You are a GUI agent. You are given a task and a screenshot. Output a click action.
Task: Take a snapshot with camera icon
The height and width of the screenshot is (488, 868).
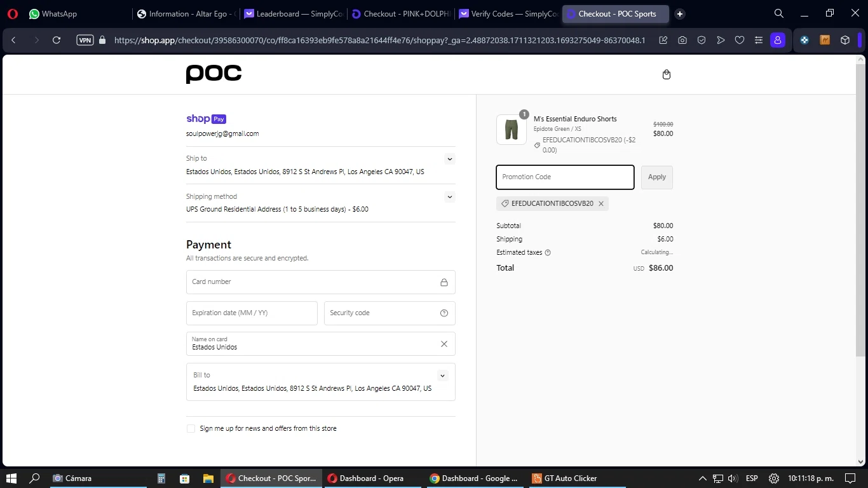(x=682, y=40)
